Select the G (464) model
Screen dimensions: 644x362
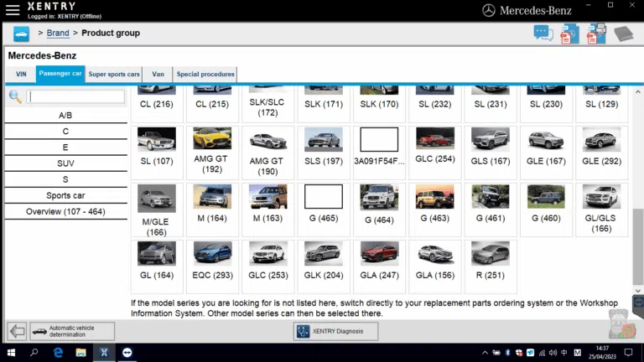(379, 209)
